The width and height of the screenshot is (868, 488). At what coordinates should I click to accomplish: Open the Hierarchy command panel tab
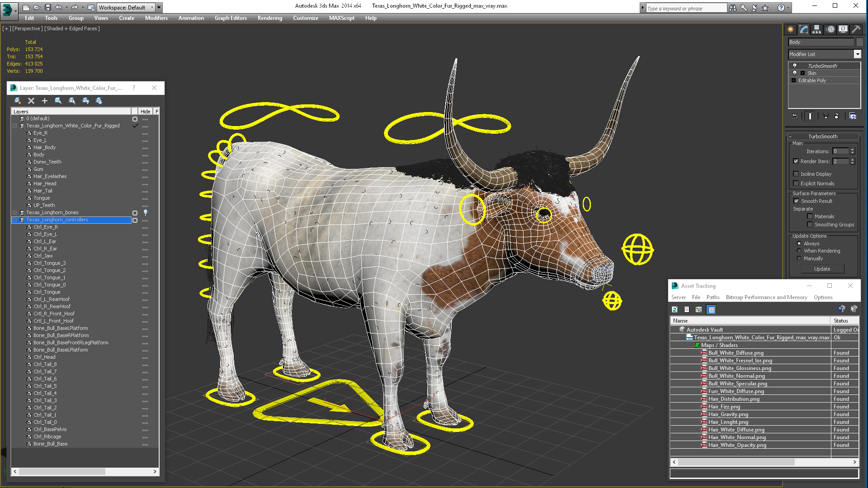point(816,29)
